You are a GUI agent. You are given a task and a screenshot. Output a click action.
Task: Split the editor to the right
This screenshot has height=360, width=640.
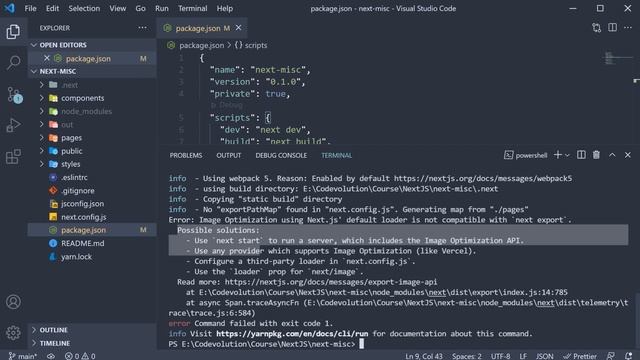click(x=612, y=28)
